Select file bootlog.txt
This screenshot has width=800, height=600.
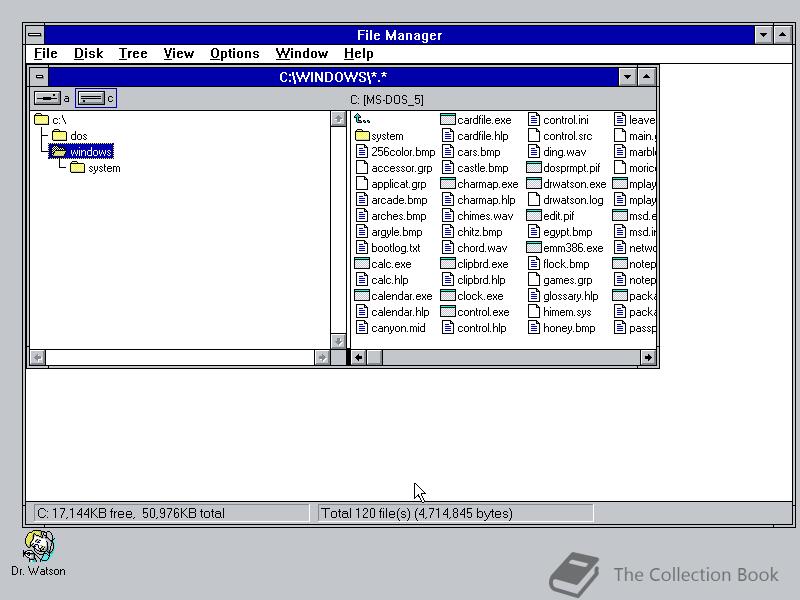tap(388, 247)
